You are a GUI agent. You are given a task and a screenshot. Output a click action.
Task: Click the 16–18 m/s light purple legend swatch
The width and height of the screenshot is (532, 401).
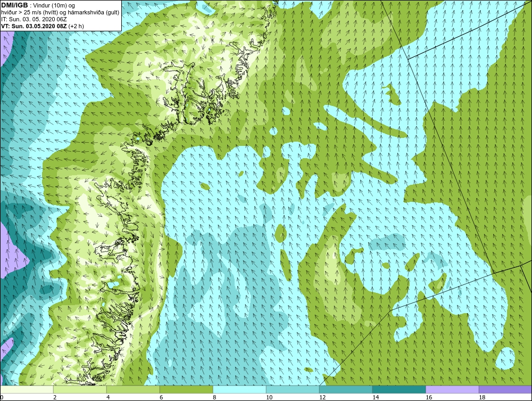[x=452, y=389]
